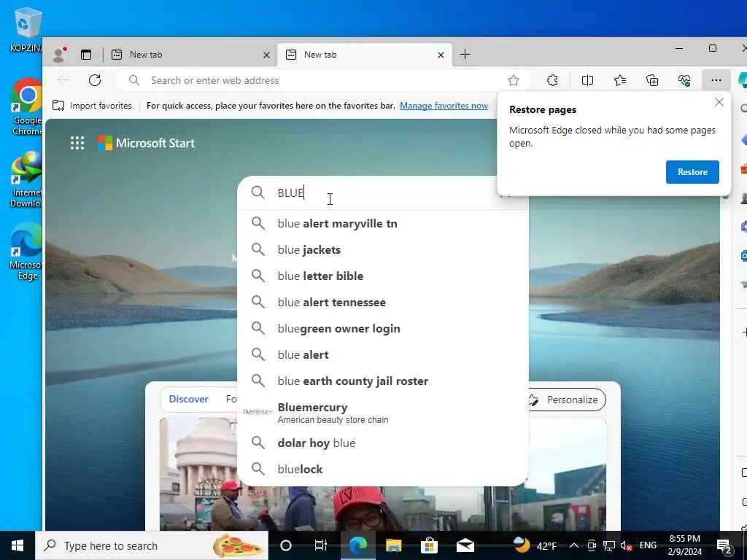Toggle split screen icon in toolbar
Image resolution: width=747 pixels, height=560 pixels.
click(x=587, y=80)
